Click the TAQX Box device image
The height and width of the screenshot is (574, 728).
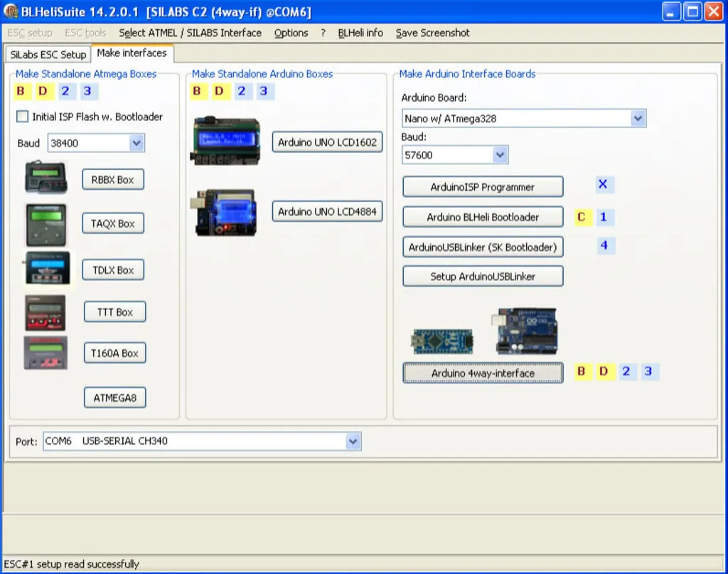(x=46, y=225)
